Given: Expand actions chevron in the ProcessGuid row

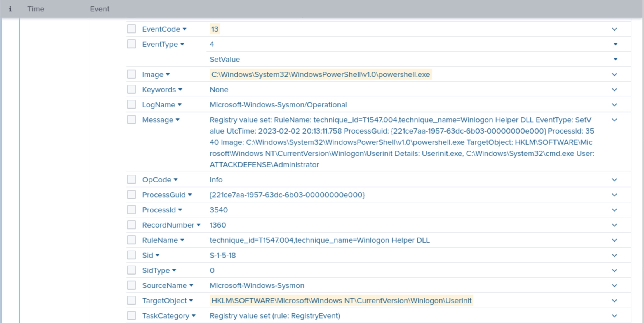Looking at the screenshot, I should (614, 195).
